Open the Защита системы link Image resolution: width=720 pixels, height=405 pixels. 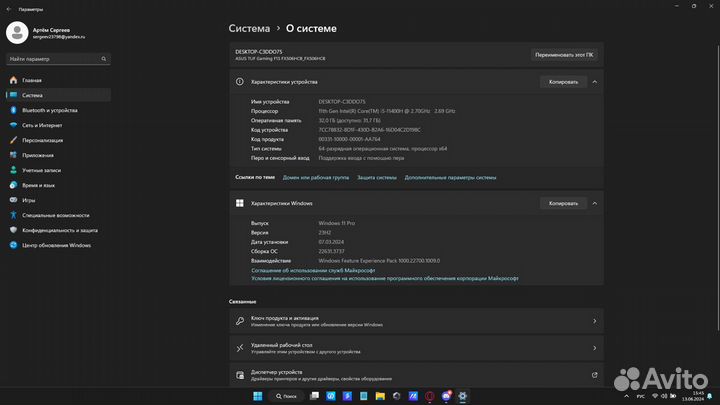pos(377,177)
